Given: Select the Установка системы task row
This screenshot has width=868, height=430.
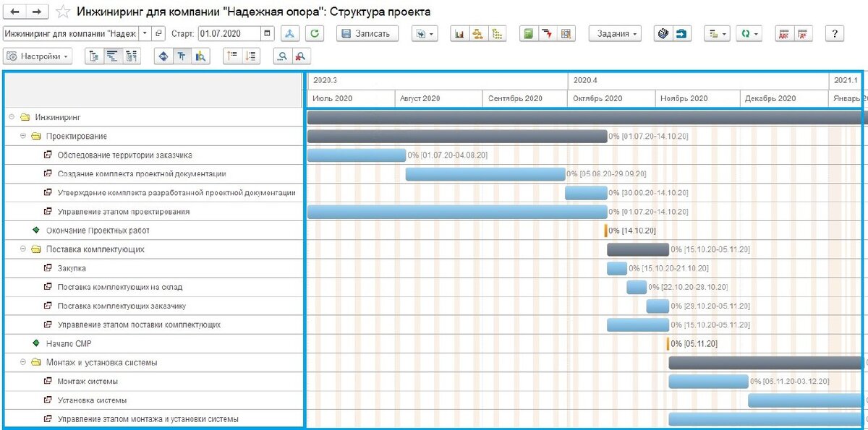Looking at the screenshot, I should [153, 400].
